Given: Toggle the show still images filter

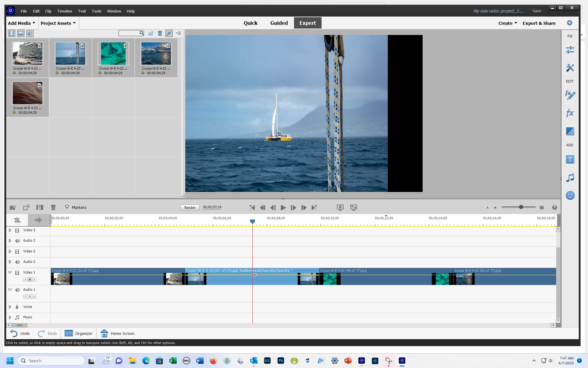Looking at the screenshot, I should 21,33.
